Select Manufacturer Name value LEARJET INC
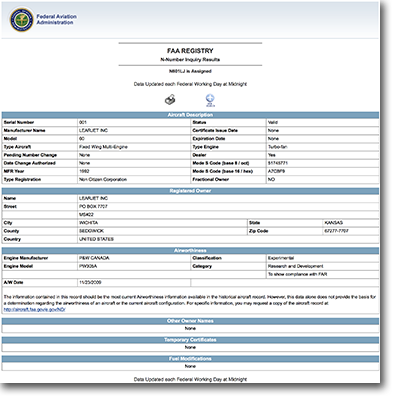 93,131
